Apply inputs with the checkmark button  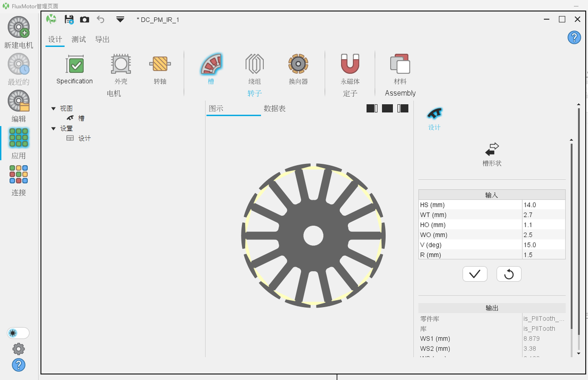tap(475, 274)
